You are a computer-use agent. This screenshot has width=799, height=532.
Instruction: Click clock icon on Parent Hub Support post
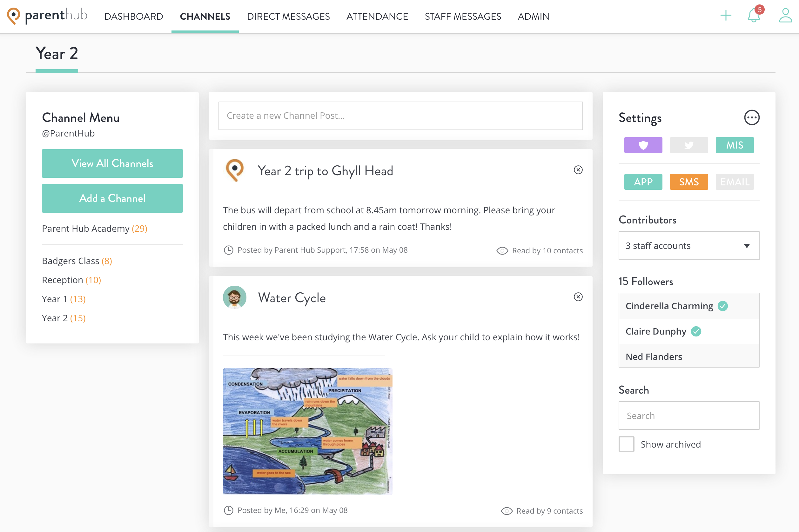pyautogui.click(x=228, y=250)
